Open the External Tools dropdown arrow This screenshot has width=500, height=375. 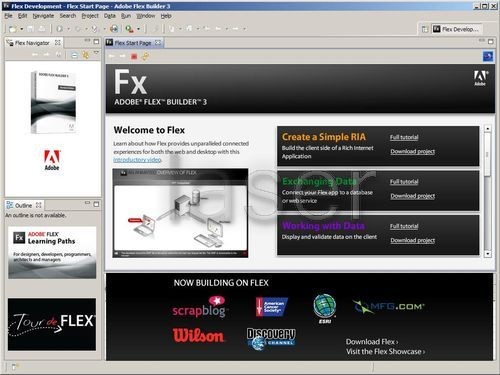click(139, 29)
